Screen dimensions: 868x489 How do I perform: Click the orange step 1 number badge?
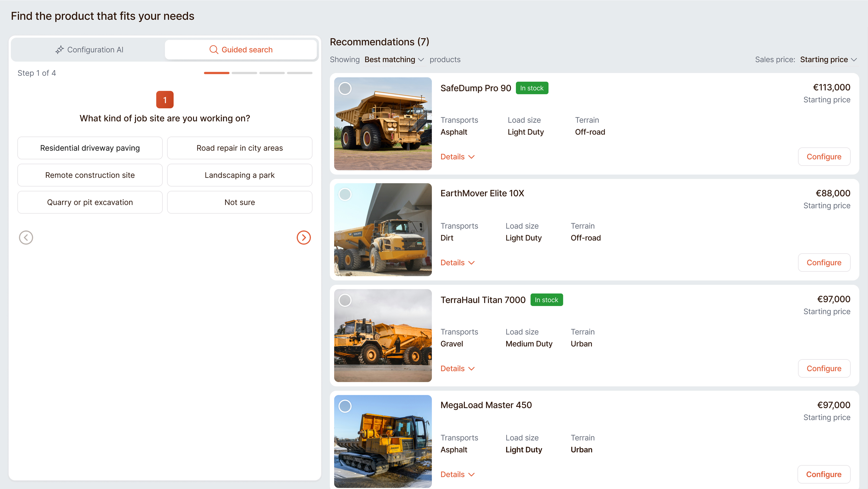164,100
